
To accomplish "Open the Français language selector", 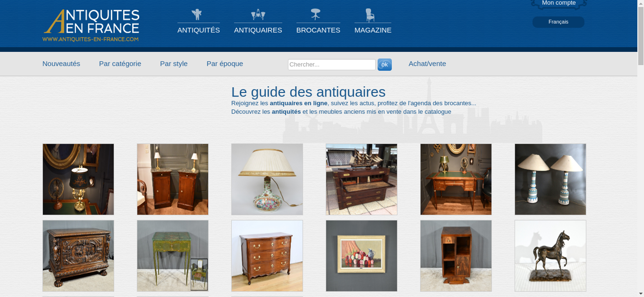I will tap(558, 22).
